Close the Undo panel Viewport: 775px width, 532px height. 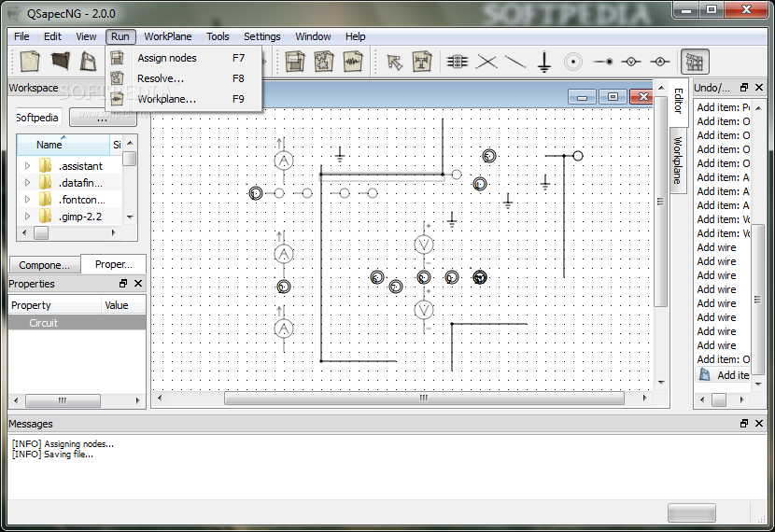click(x=759, y=88)
